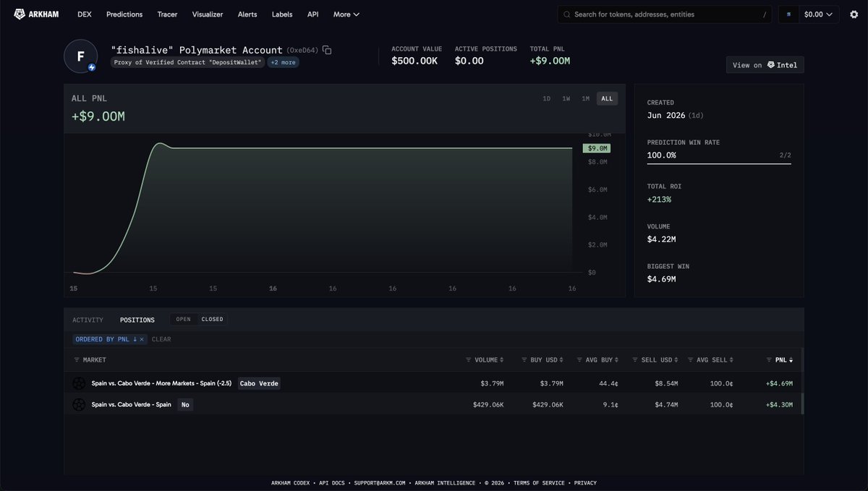Screen dimensions: 868x491
Task: Click the +$4.69M PNL cell
Action: (x=779, y=383)
